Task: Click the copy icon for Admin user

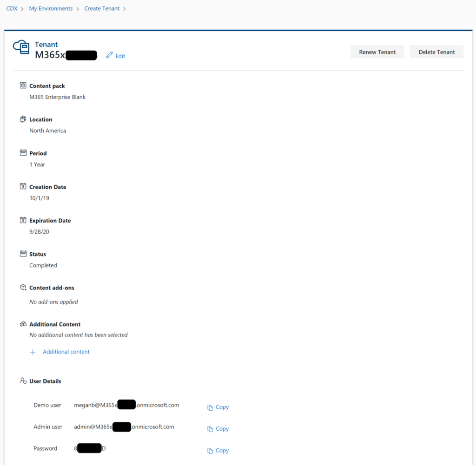Action: [x=210, y=429]
